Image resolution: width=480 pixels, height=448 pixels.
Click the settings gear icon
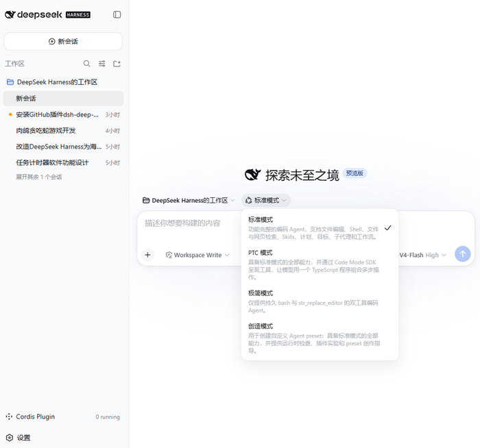10,438
